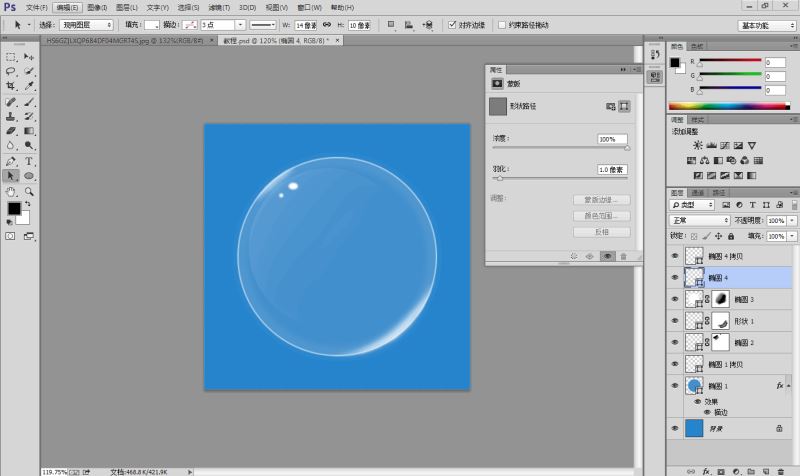
Task: Select the Eyedropper tool
Action: [x=30, y=87]
